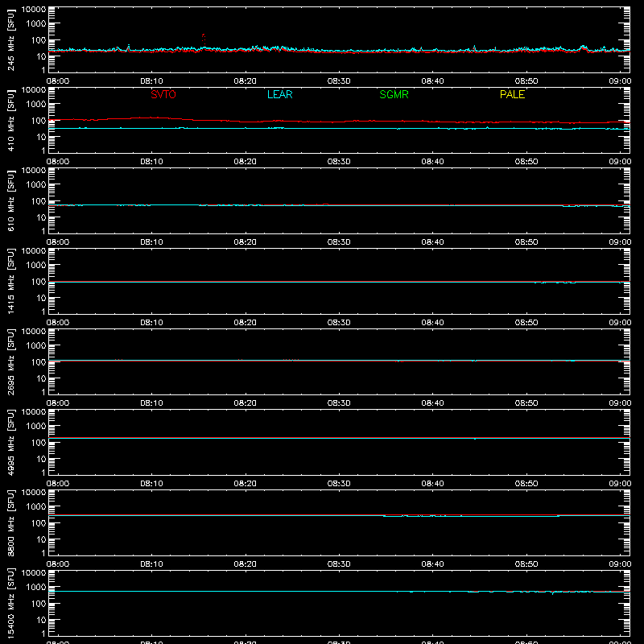Select the 610 MHz [SFU] axis title

click(x=10, y=200)
